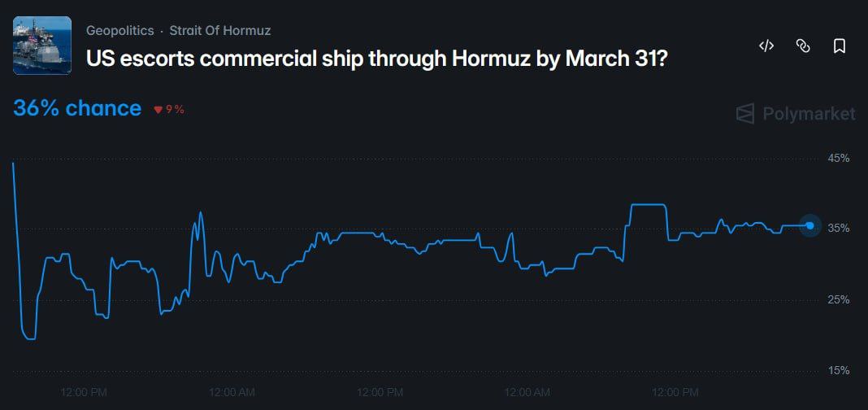Viewport: 868px width, 410px height.
Task: Click the 35% y-axis label
Action: coord(838,228)
